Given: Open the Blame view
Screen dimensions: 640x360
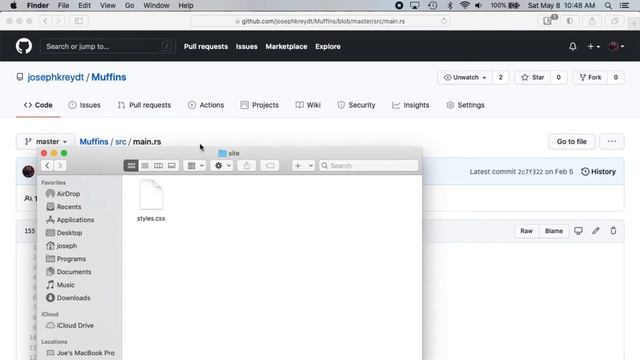Looking at the screenshot, I should [x=554, y=231].
